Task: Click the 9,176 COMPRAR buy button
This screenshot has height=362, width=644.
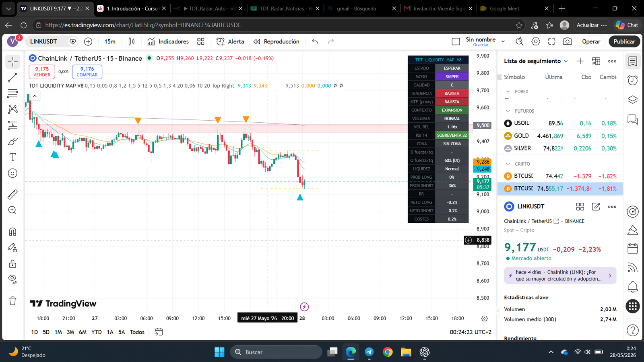Action: pyautogui.click(x=87, y=72)
